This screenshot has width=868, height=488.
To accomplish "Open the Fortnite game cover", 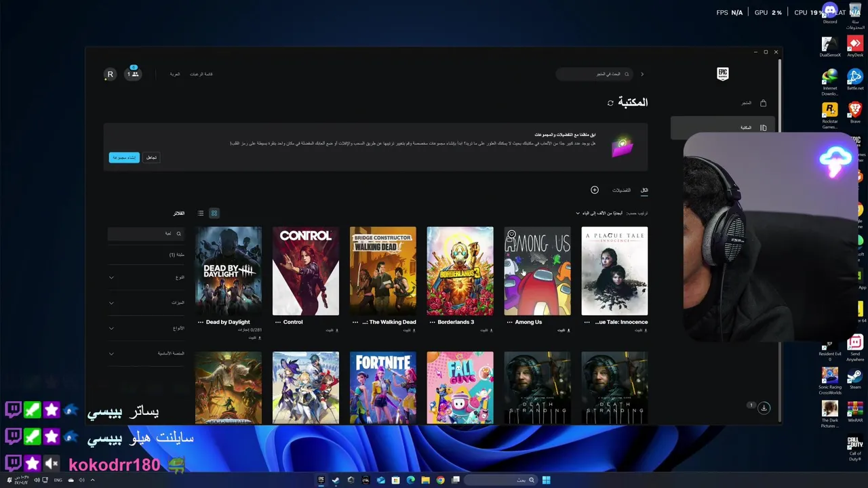I will 383,388.
